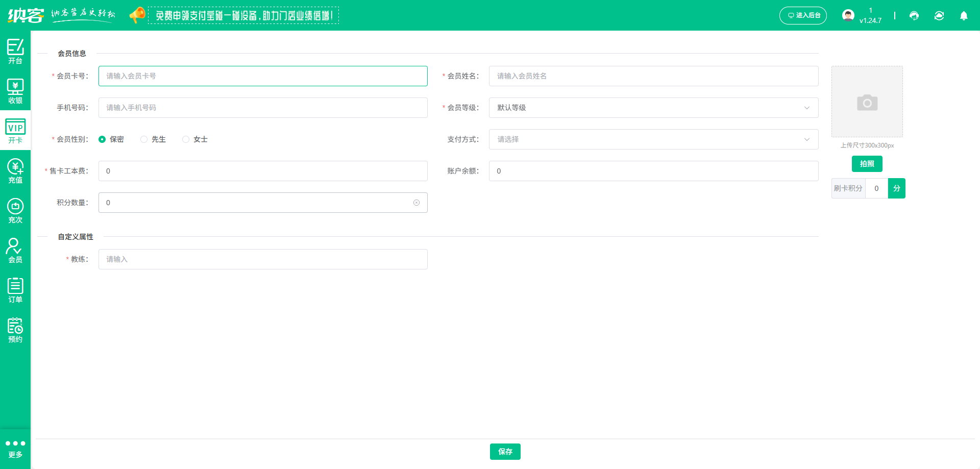Select the 女士 gender radio button

tap(186, 139)
